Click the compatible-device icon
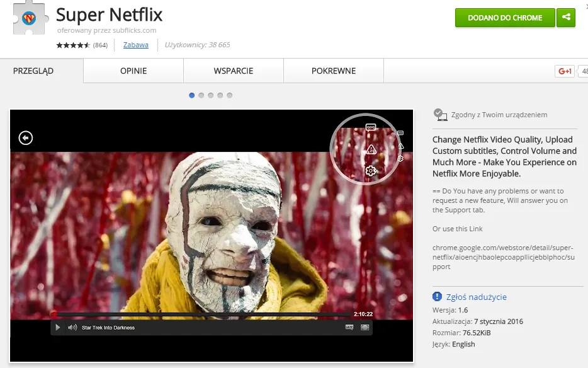The image size is (588, 368). [x=440, y=115]
